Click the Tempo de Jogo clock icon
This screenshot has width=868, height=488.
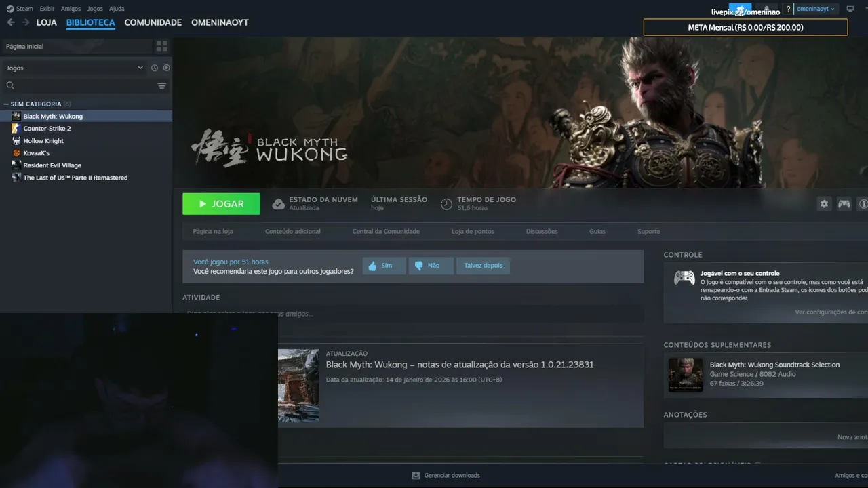[x=446, y=204]
